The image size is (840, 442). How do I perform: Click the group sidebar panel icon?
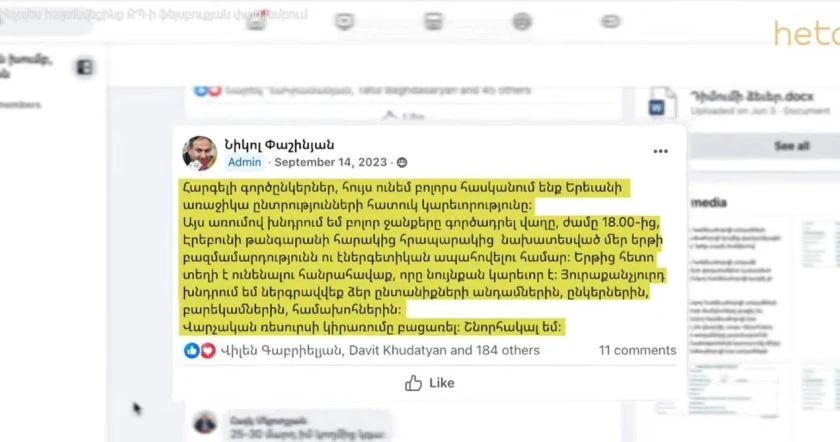84,68
